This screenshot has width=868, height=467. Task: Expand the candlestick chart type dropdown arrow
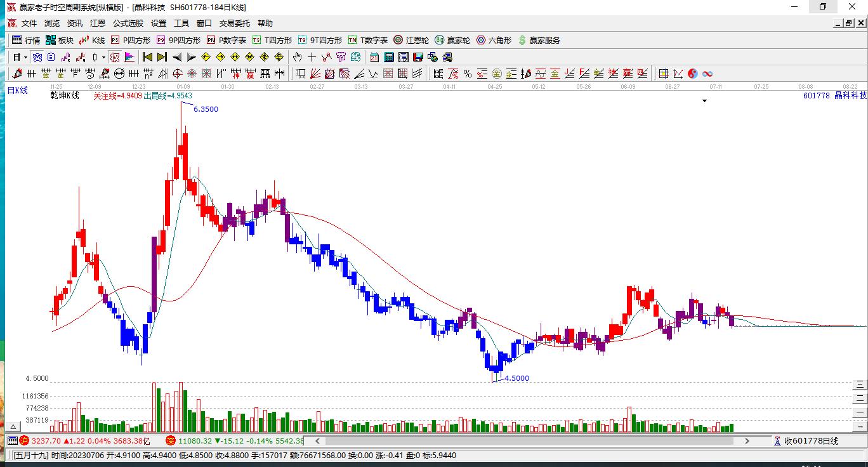coord(103,57)
